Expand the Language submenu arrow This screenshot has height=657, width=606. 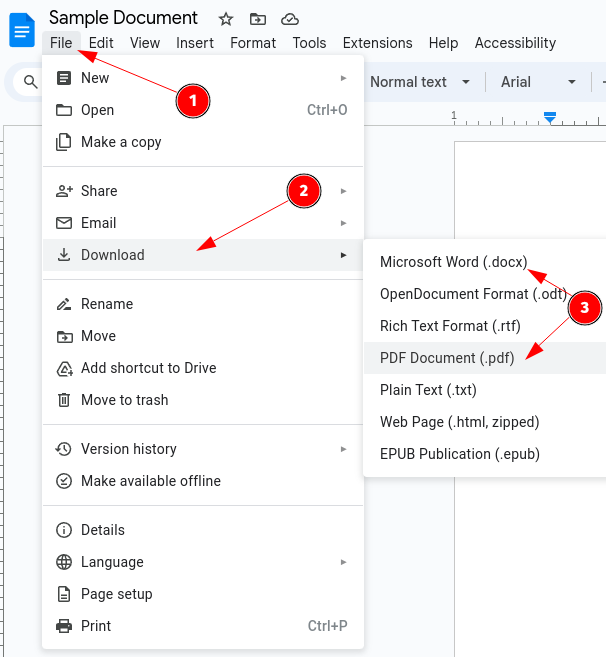343,562
